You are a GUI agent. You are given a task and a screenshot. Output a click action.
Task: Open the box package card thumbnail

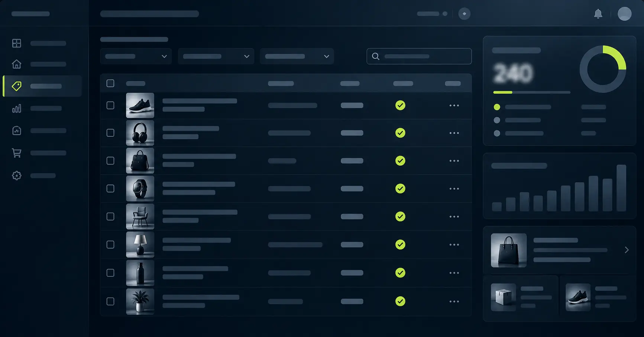point(504,297)
